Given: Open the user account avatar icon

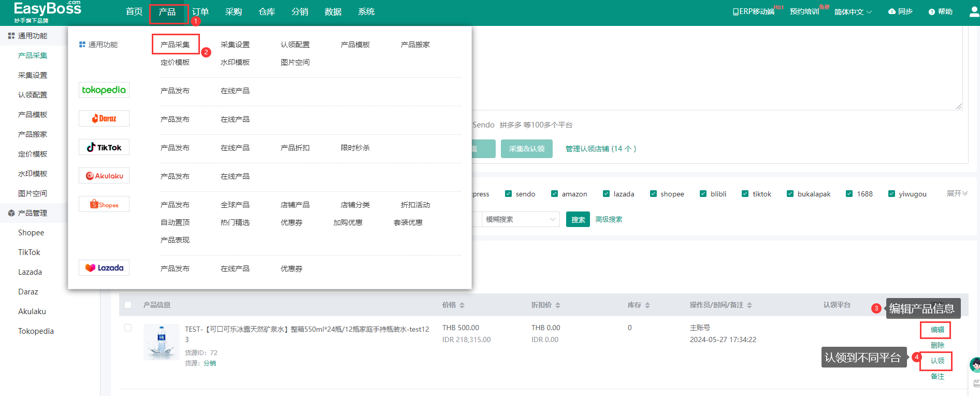Looking at the screenshot, I should pos(974,11).
